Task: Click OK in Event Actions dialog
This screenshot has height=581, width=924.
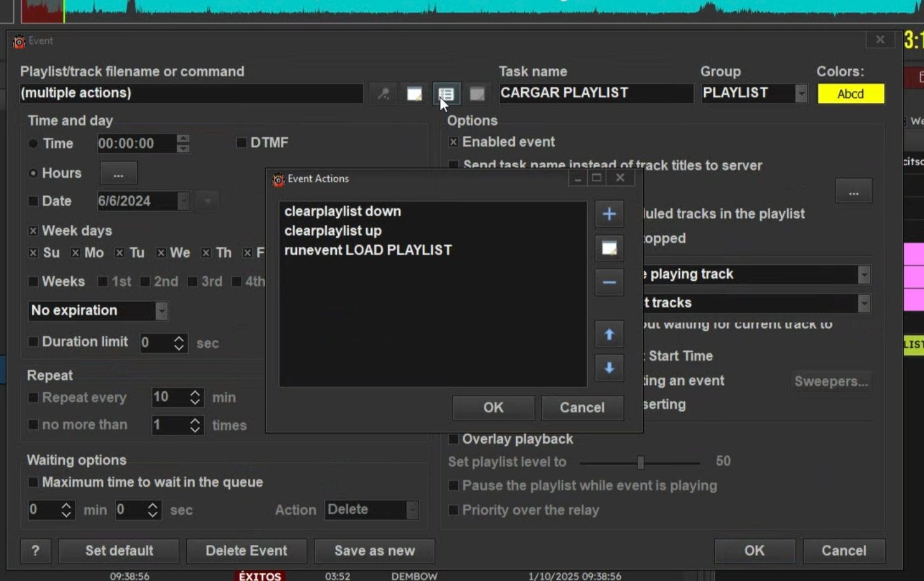Action: [493, 407]
